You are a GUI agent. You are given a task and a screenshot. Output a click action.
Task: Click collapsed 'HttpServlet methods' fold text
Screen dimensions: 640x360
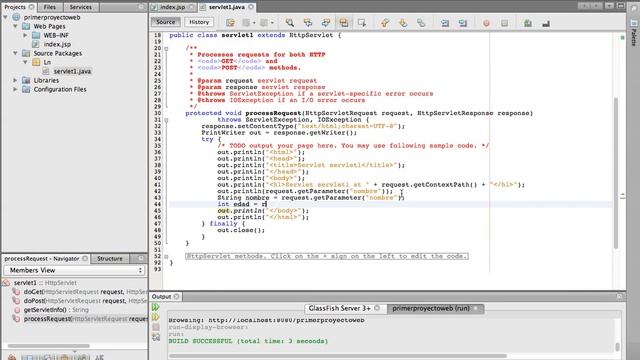click(327, 256)
